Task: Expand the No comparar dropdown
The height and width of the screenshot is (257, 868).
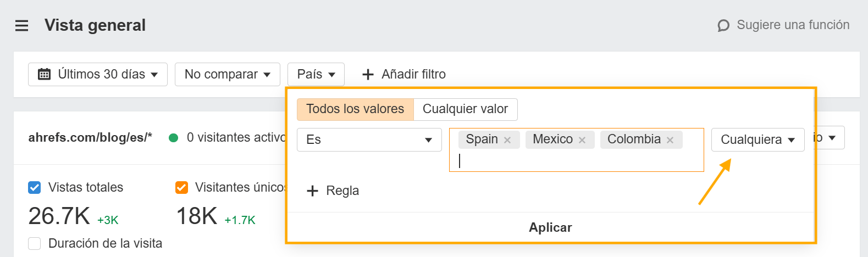Action: coord(227,74)
